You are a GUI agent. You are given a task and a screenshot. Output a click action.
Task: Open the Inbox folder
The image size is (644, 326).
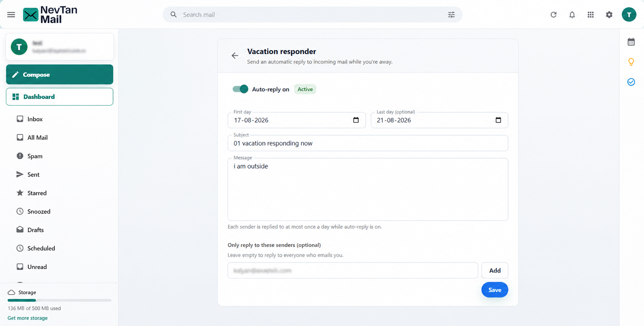click(60, 119)
